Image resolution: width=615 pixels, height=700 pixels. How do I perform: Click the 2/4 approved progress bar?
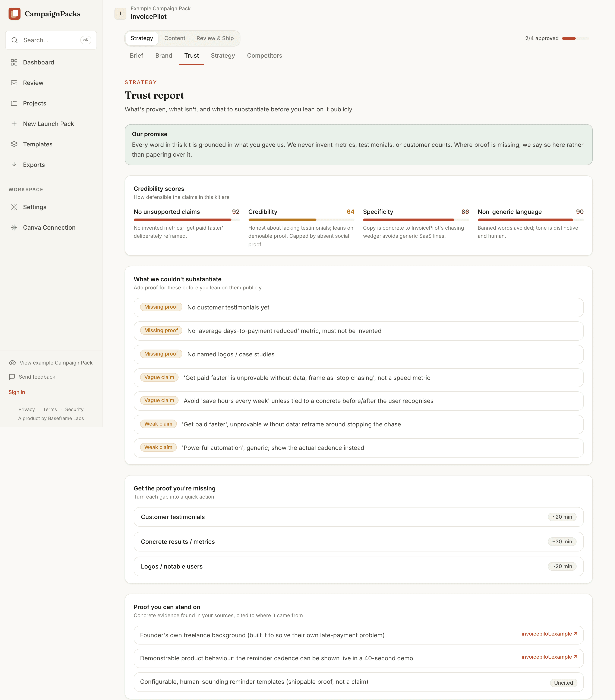coord(575,38)
